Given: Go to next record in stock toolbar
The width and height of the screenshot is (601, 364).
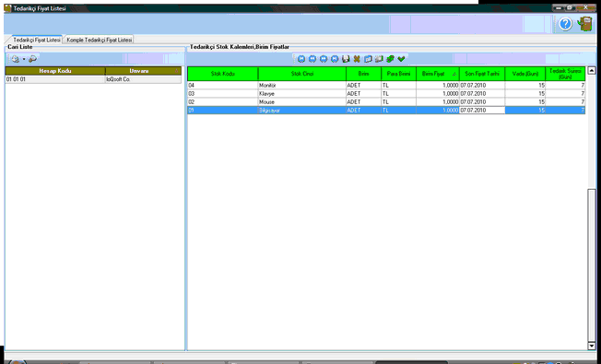Looking at the screenshot, I should tap(324, 59).
